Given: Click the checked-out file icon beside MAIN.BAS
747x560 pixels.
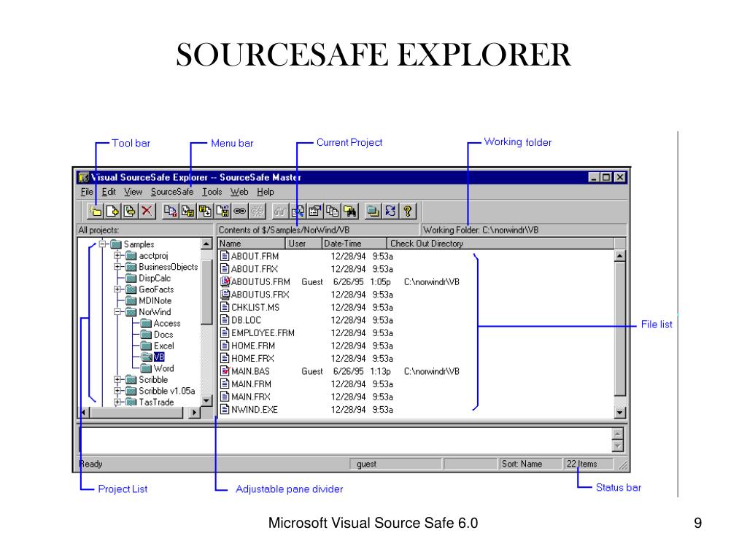Looking at the screenshot, I should coord(225,371).
